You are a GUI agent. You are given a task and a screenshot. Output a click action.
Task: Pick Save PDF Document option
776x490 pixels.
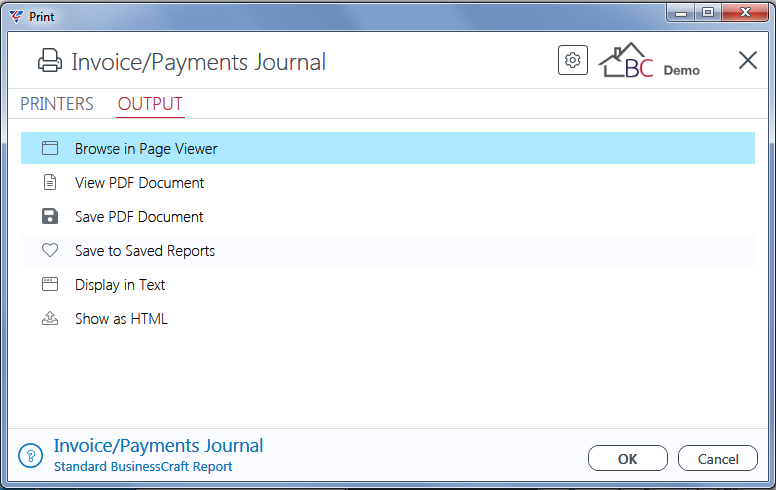pyautogui.click(x=388, y=216)
